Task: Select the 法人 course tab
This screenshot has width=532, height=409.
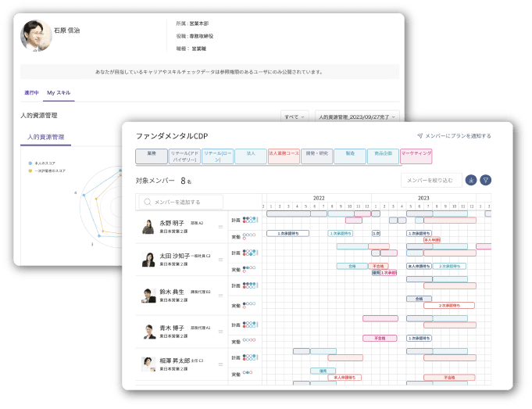Action: [251, 156]
